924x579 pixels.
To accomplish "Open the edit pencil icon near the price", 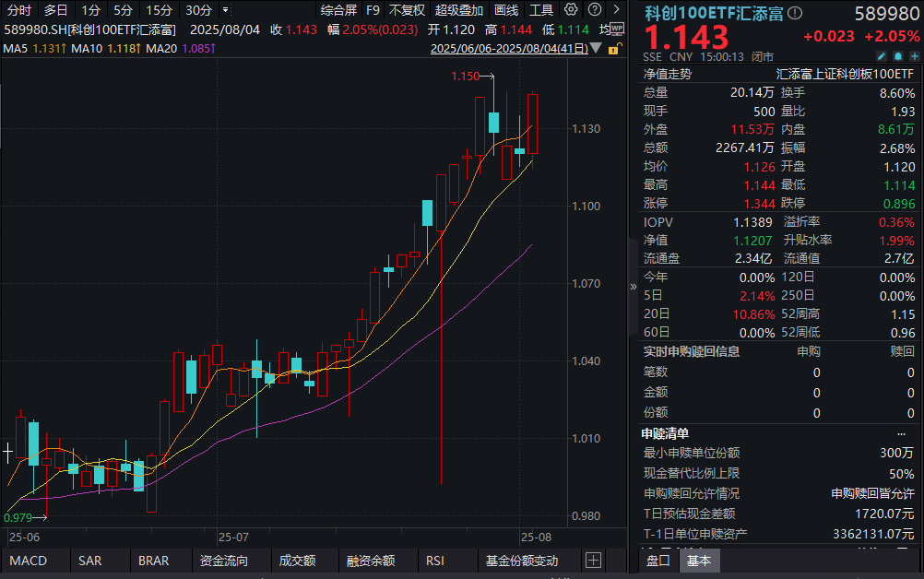I will point(881,55).
